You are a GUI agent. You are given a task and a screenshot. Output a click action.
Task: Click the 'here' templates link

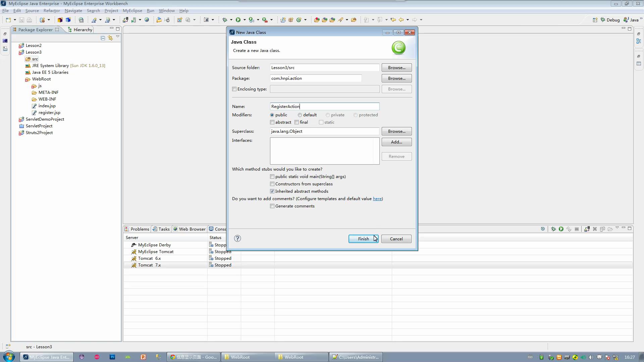[377, 199]
